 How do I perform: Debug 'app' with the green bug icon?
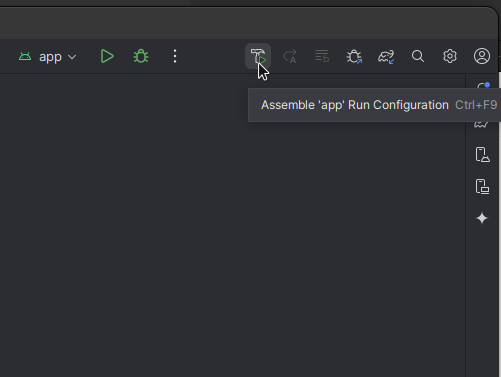click(x=141, y=56)
